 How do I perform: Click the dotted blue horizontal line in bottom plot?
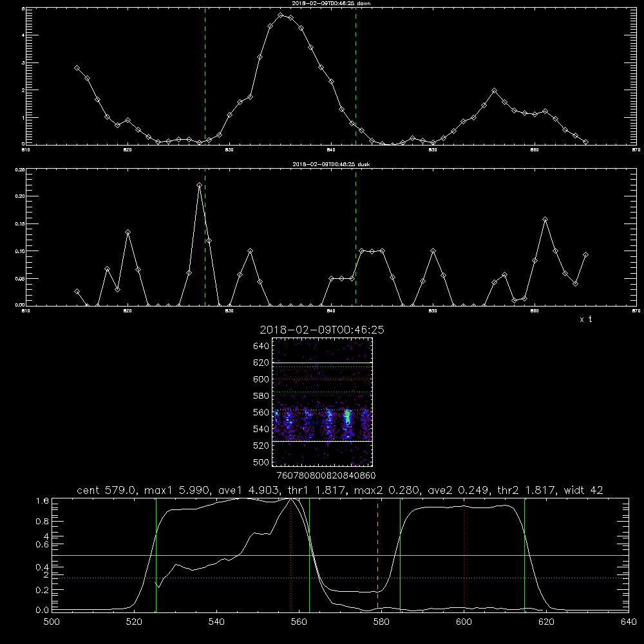pyautogui.click(x=340, y=578)
